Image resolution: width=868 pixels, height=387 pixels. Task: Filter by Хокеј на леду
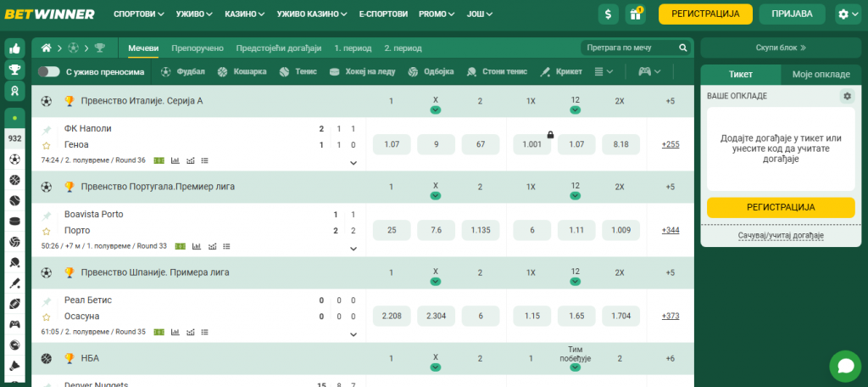pos(362,71)
